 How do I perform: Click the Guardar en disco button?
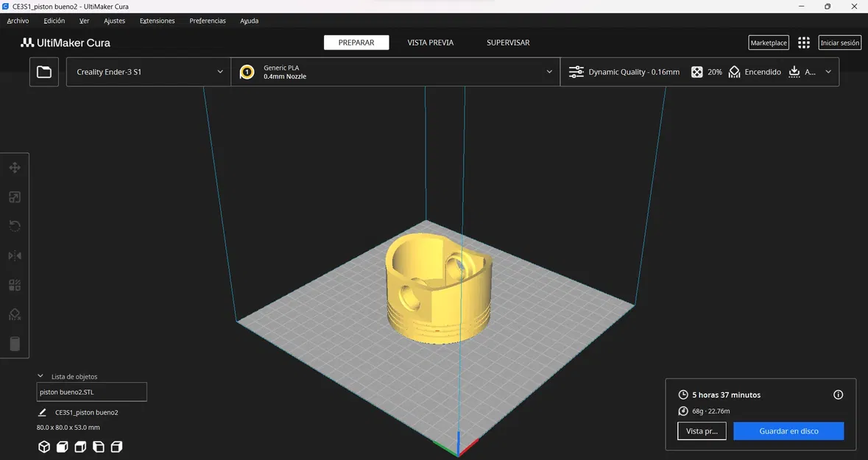[788, 431]
